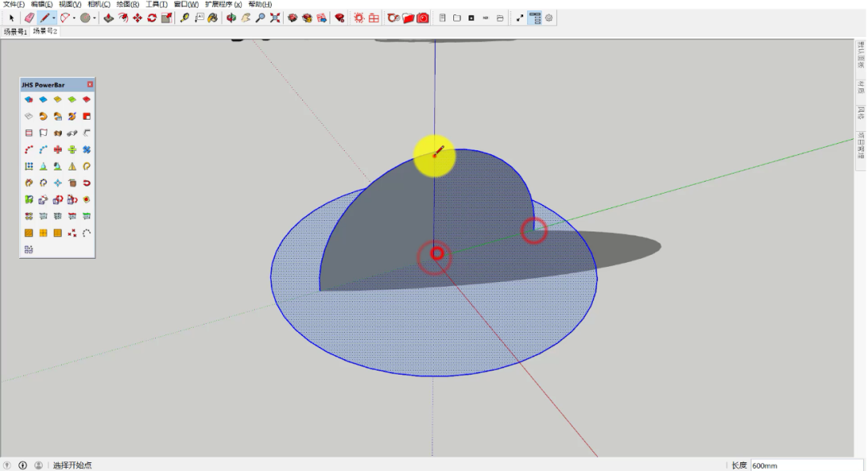
Task: Select the Circle shape tool
Action: (84, 18)
